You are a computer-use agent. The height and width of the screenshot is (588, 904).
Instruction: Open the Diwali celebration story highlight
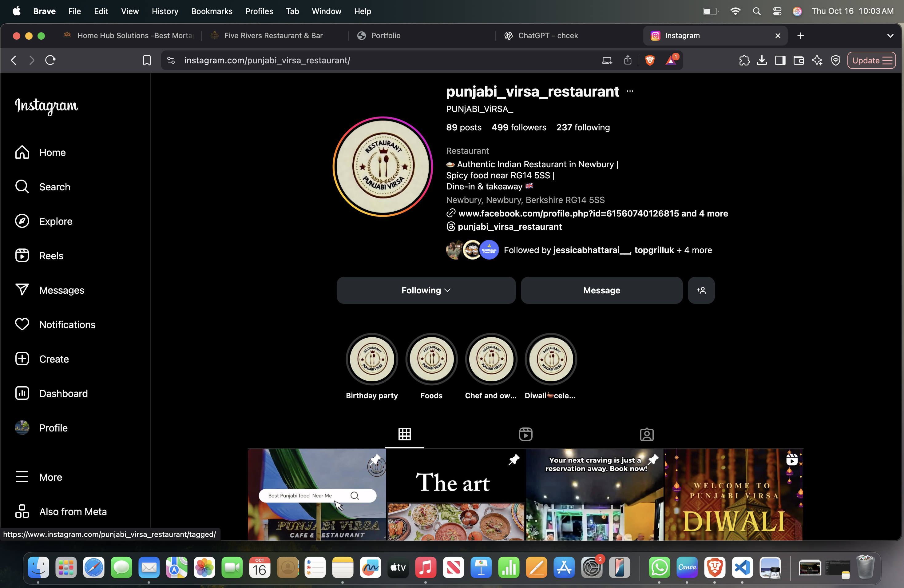pyautogui.click(x=551, y=359)
